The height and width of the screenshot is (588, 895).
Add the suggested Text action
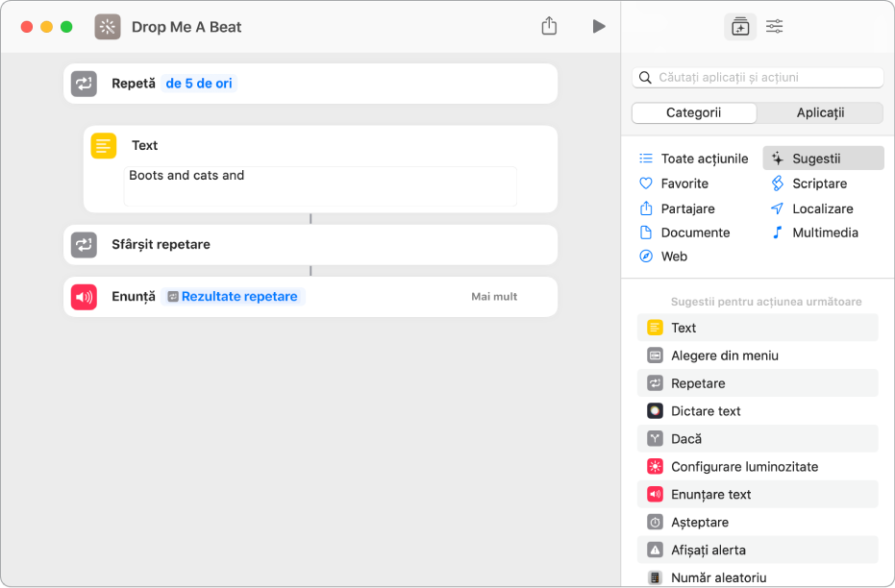[758, 328]
